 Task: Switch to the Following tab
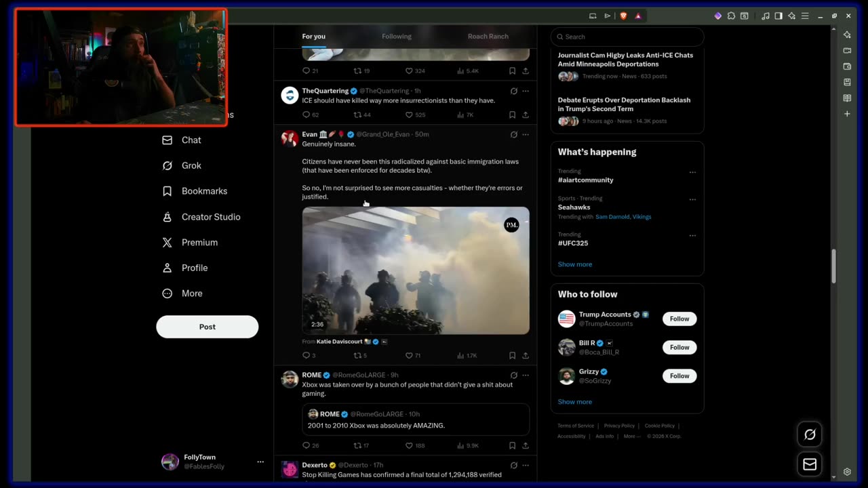point(397,37)
